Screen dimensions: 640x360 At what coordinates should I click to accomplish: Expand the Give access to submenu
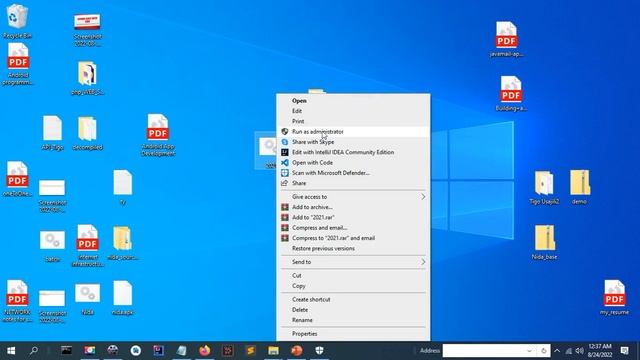click(353, 197)
